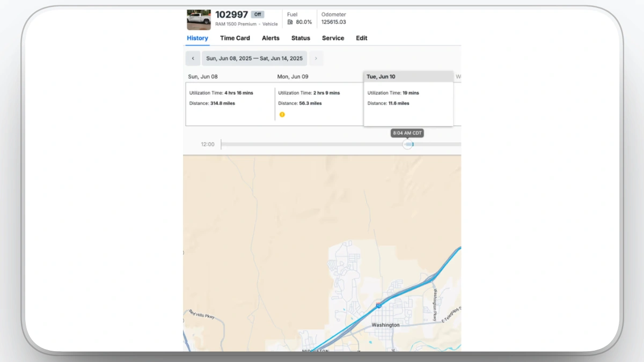The image size is (644, 362).
Task: Click the Off status badge
Action: pos(258,14)
